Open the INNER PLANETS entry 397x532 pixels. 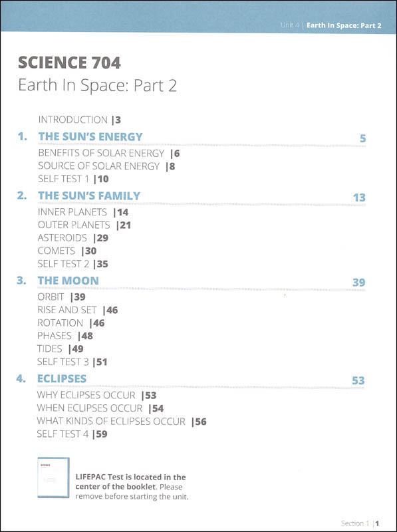pyautogui.click(x=83, y=212)
